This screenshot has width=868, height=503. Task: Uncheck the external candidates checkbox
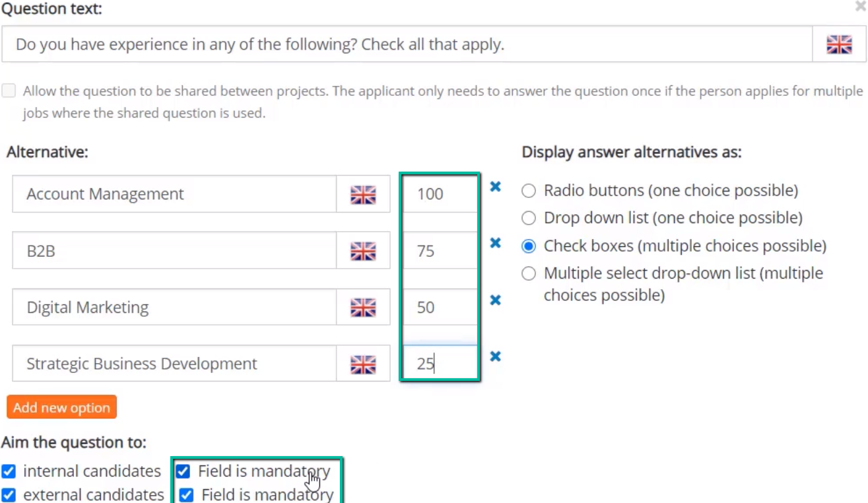(x=9, y=495)
